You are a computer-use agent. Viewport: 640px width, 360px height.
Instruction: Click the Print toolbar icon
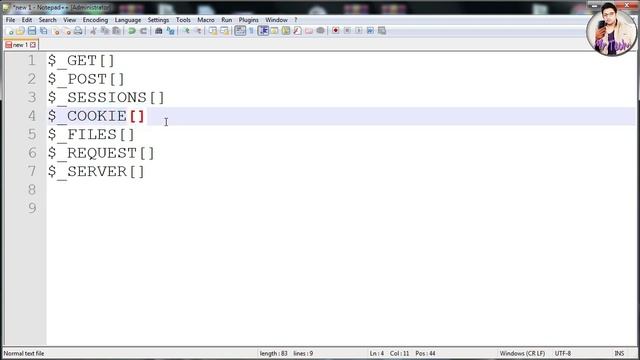tap(78, 31)
